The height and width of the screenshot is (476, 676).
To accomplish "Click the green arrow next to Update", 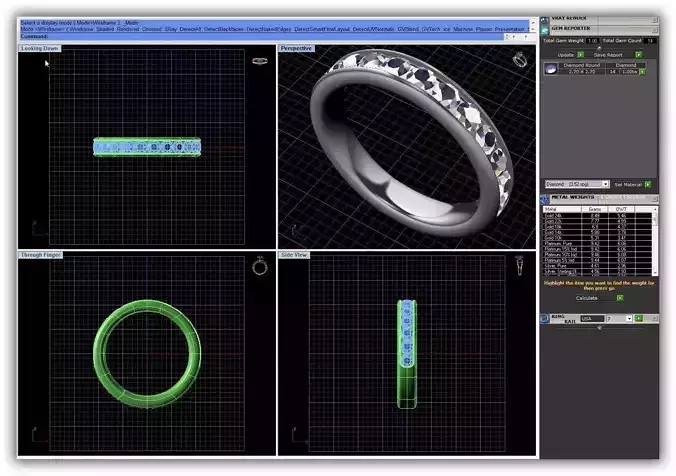I will tap(580, 55).
